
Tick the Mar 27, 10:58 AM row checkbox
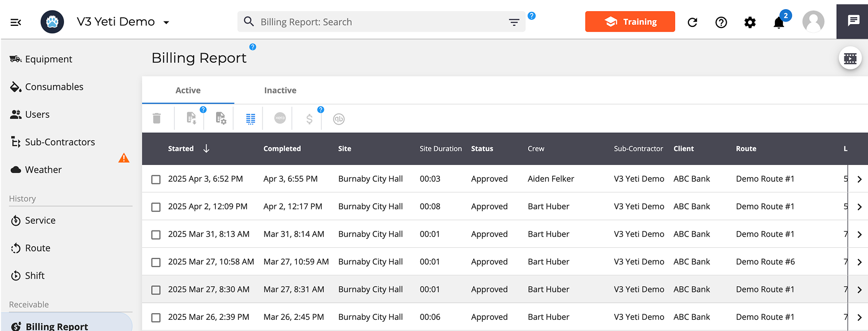[156, 262]
